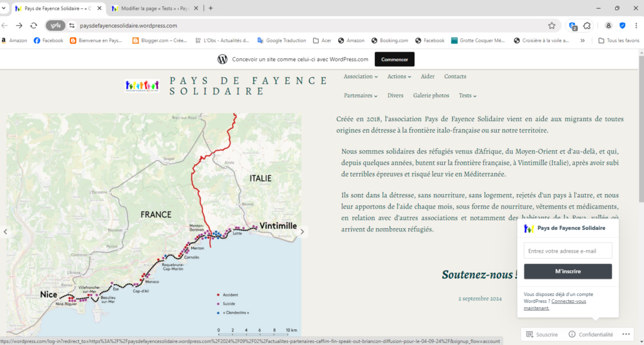Switch to the 'Modifier la page Tests' tab

click(x=152, y=8)
